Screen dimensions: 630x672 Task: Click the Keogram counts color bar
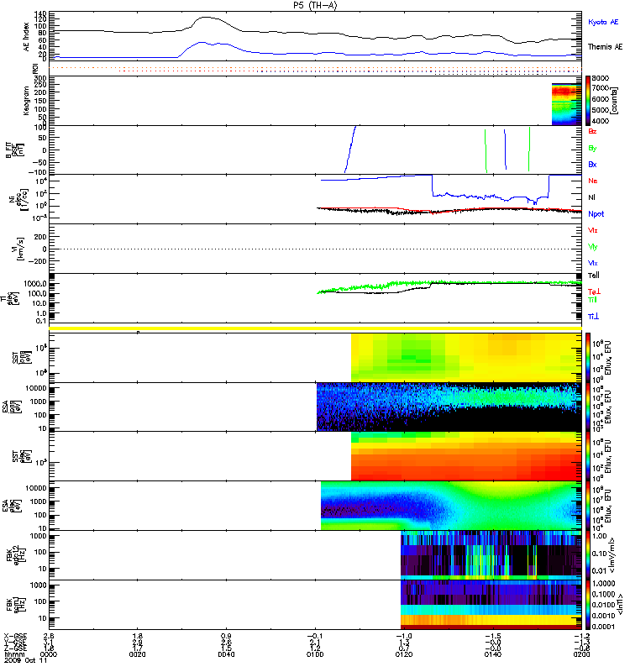[x=588, y=101]
